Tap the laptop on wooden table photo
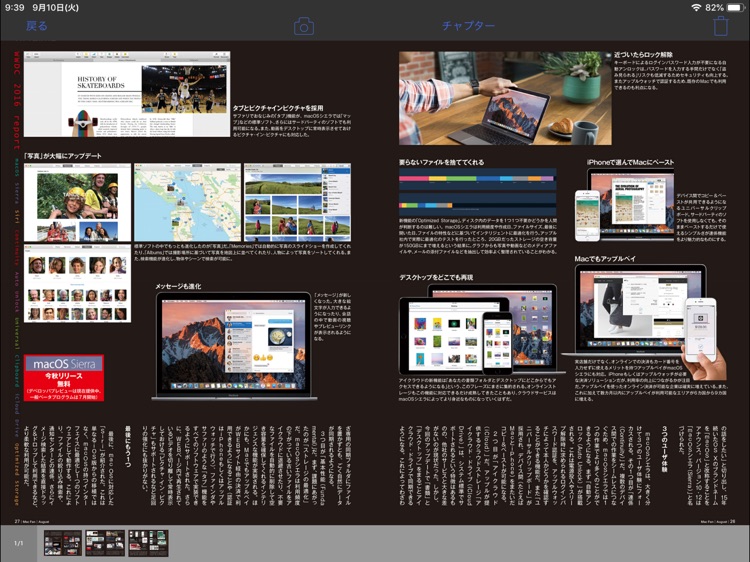The image size is (750, 562). click(505, 98)
